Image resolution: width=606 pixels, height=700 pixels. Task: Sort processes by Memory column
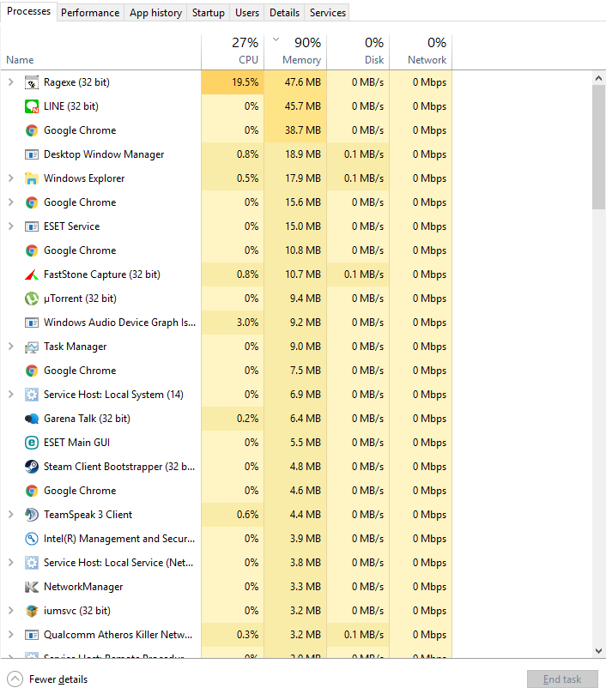pos(295,52)
